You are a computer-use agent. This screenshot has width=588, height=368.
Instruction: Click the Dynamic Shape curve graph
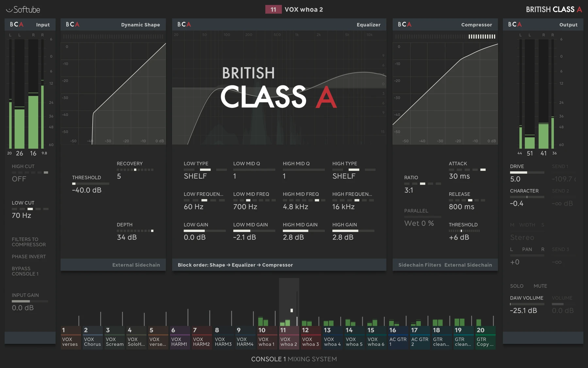tap(113, 93)
